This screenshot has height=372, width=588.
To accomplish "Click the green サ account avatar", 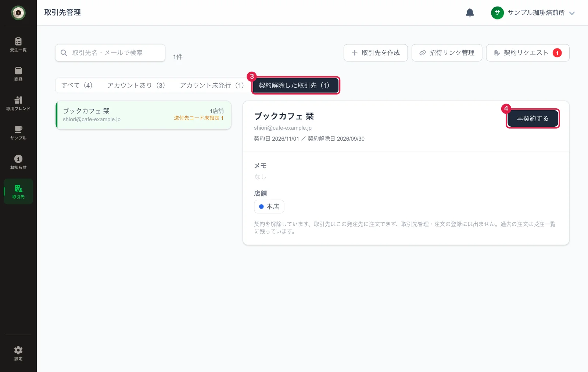I will 497,13.
